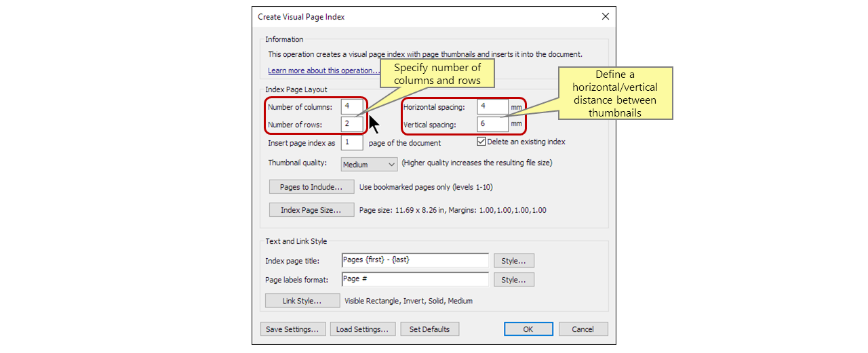Edit the Page labels format field
Viewport: 868px width, 353px height.
pos(414,279)
